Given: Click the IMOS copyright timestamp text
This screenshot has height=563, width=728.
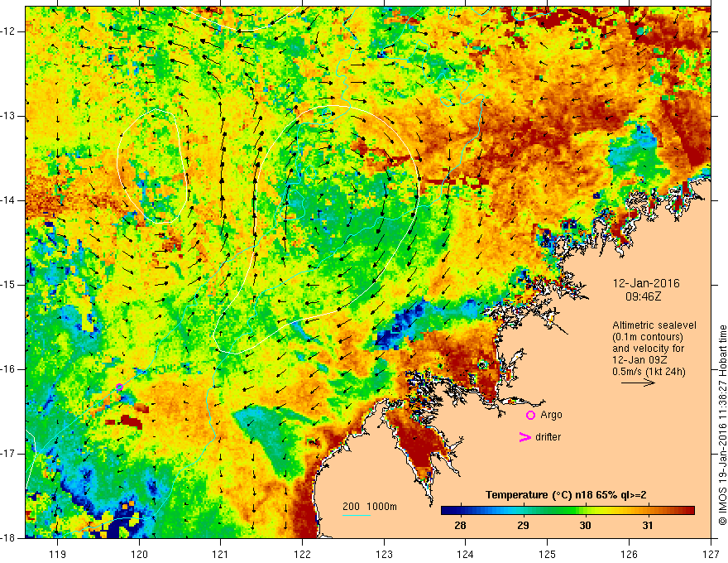Looking at the screenshot, I should [x=722, y=426].
